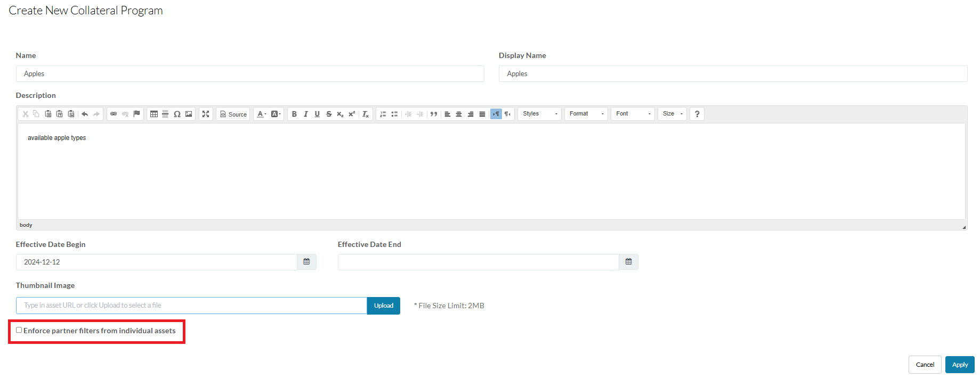Open the Font dropdown
This screenshot has height=379, width=980.
tap(633, 114)
